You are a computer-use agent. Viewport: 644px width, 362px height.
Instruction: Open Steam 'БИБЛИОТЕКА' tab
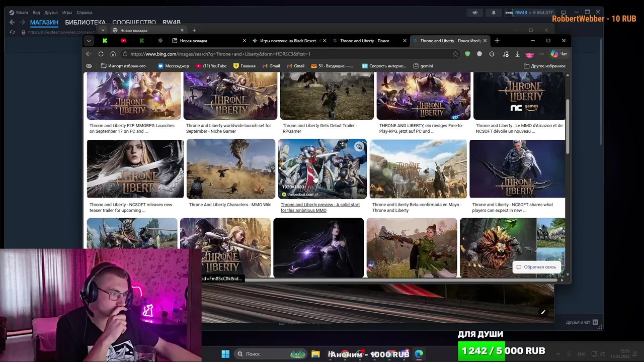tap(85, 22)
